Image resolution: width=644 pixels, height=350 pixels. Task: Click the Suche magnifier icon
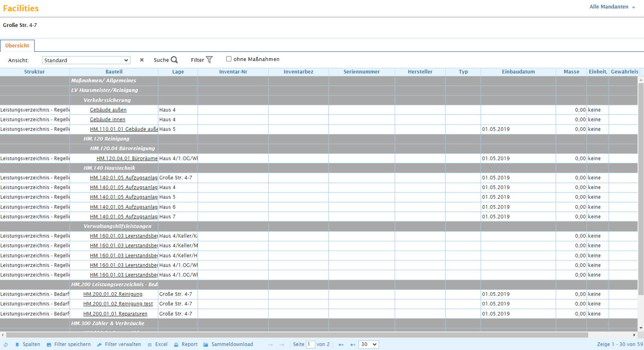[174, 60]
